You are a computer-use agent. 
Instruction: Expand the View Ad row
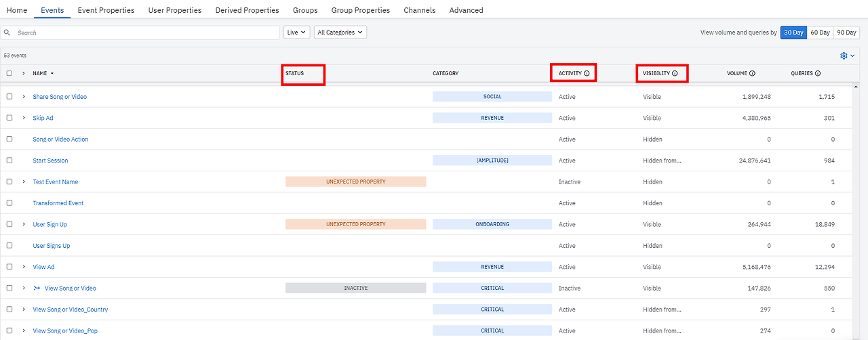coord(24,267)
